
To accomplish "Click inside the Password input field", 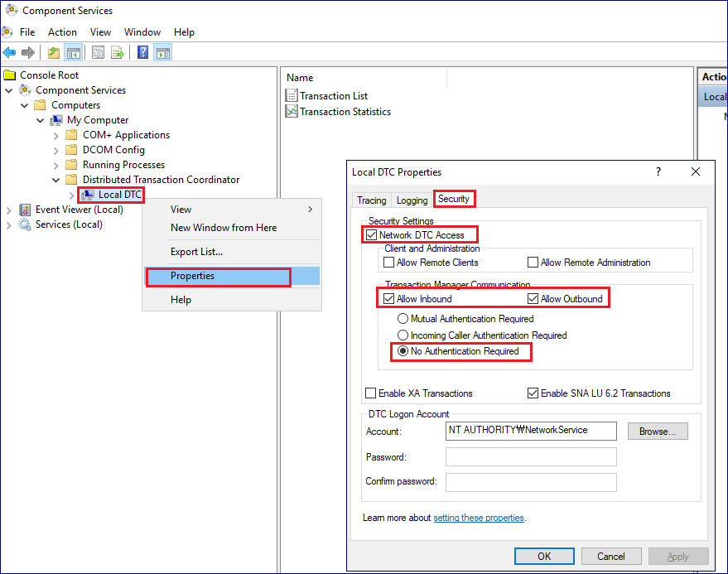I will pyautogui.click(x=530, y=456).
